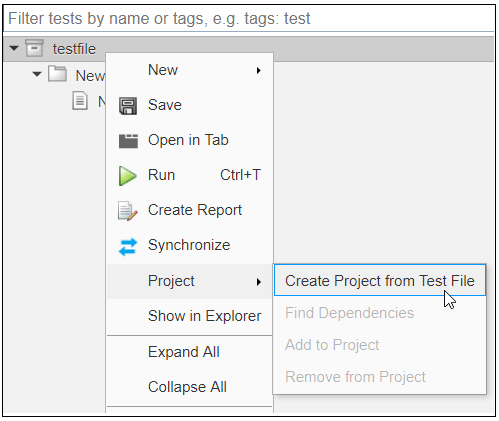The image size is (499, 421).
Task: Click the testfile archive box icon
Action: coord(34,49)
